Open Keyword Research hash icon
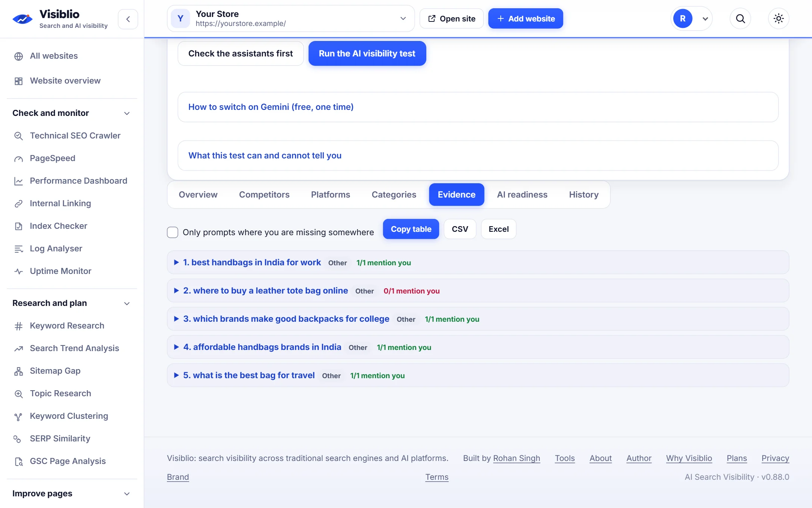This screenshot has width=812, height=508. click(x=18, y=326)
